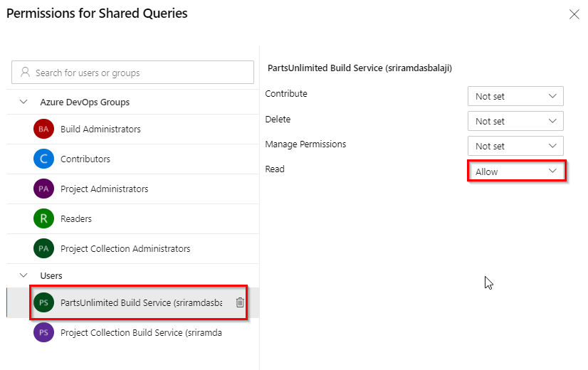Click the PartsUnlimited Build Service PS avatar
Image resolution: width=588 pixels, height=370 pixels.
[43, 302]
